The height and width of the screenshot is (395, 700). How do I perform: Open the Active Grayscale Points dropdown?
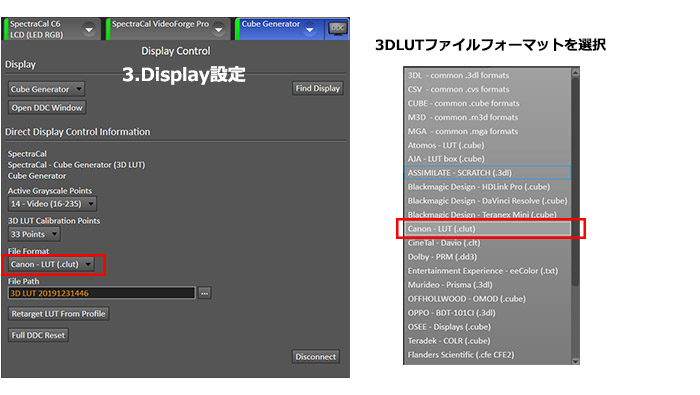[x=52, y=204]
